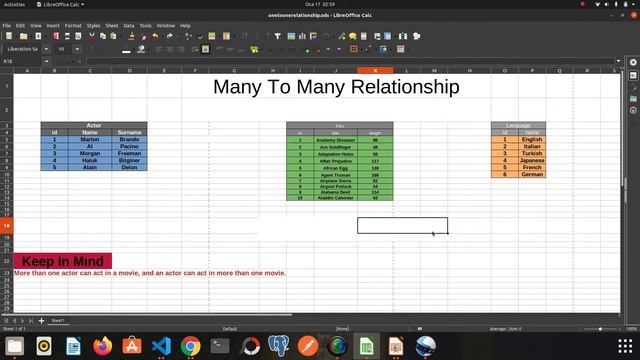This screenshot has width=640, height=360.
Task: Click the Name Box showing K18
Action: pyautogui.click(x=21, y=61)
